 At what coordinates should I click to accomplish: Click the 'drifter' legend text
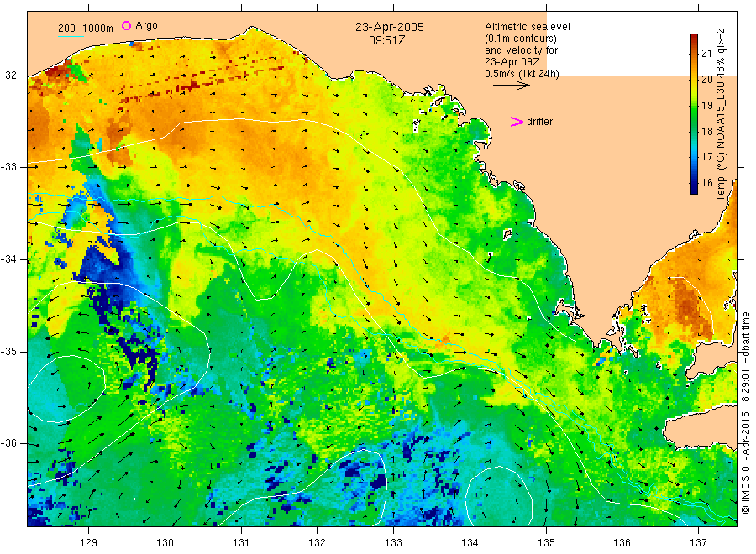pos(539,122)
